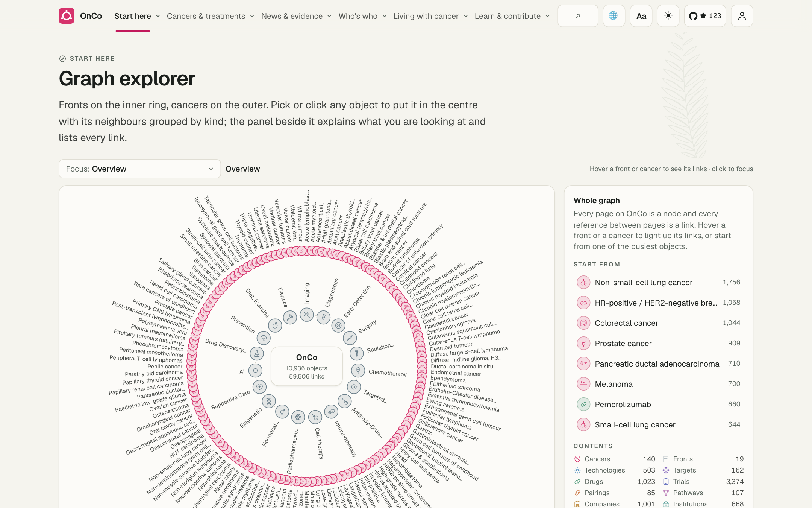Start from Pancreatic ductal adenocarcinoma

tap(659, 364)
